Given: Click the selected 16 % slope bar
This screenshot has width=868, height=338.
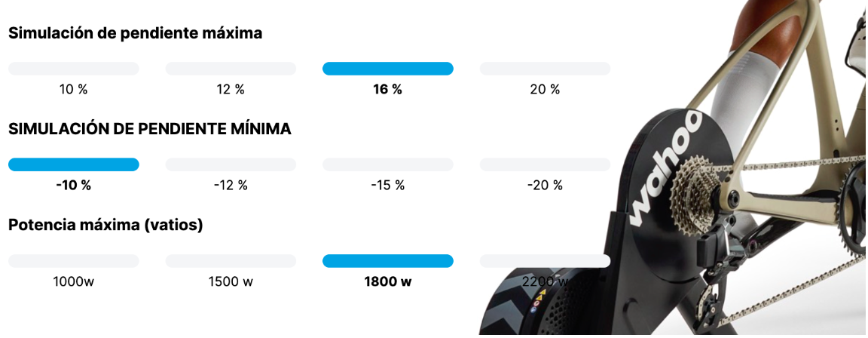Looking at the screenshot, I should 387,69.
